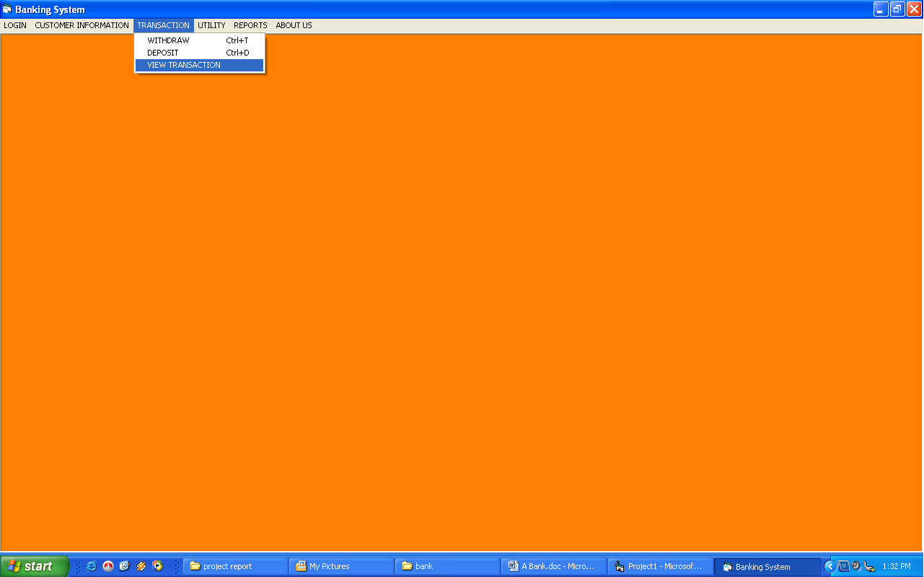This screenshot has width=924, height=577.
Task: Click the volume speaker icon in the tray
Action: coord(855,566)
